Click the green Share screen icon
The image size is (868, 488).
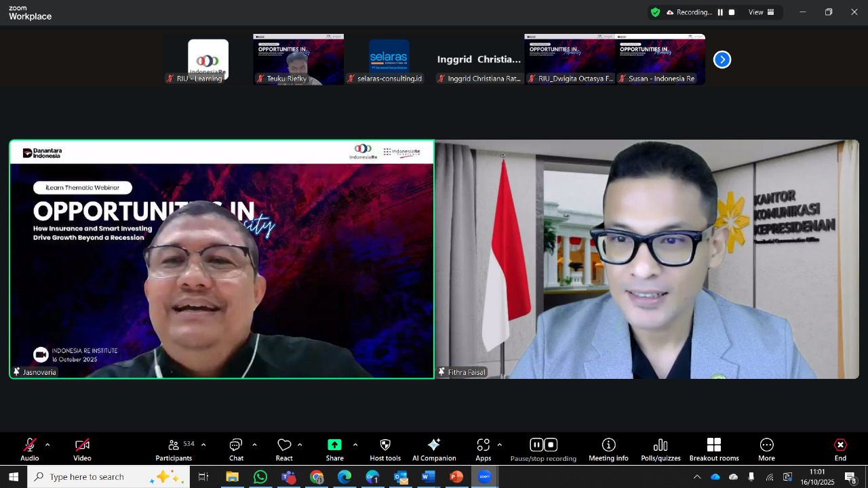(x=334, y=445)
